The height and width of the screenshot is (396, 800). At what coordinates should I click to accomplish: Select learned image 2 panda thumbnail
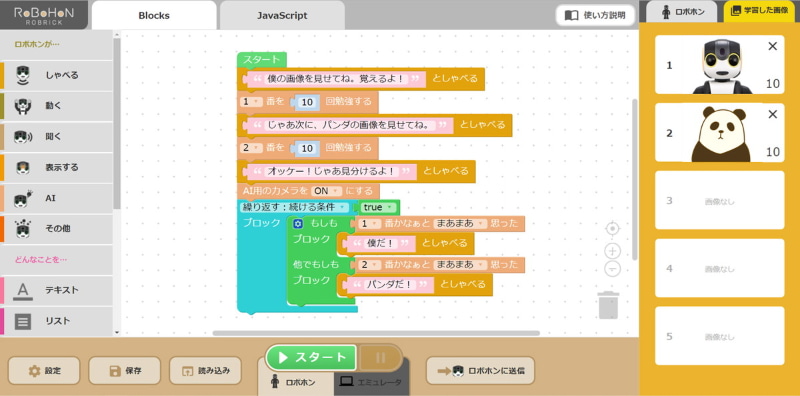pos(721,134)
